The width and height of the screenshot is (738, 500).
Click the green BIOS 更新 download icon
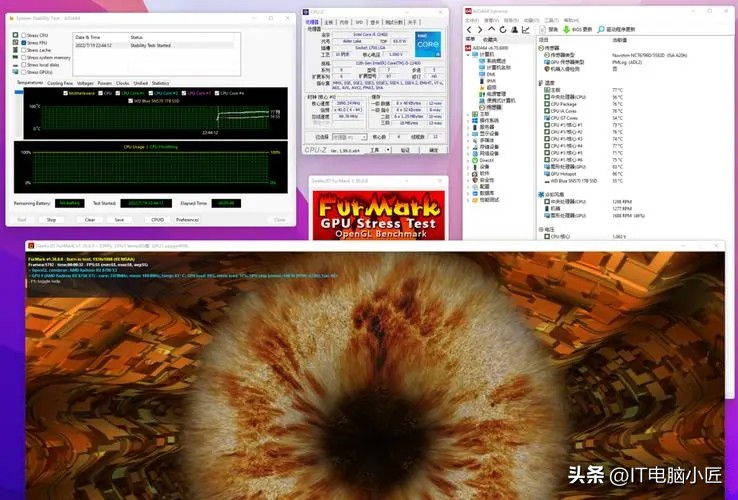(566, 29)
